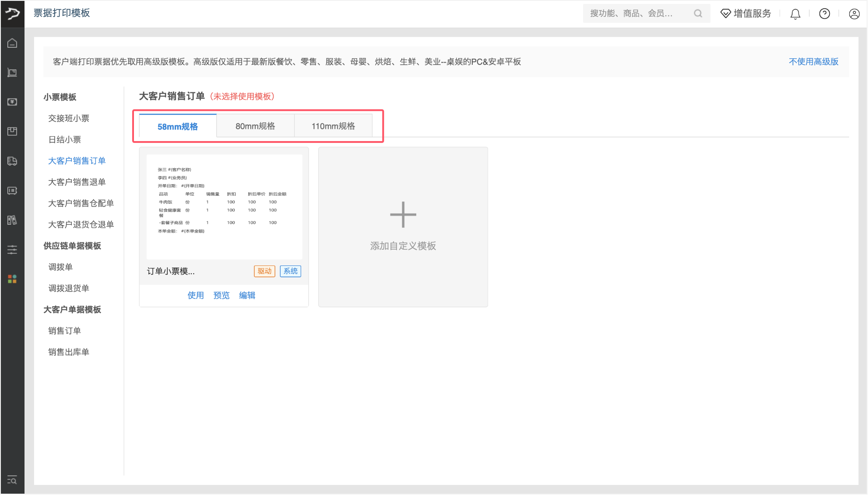This screenshot has width=868, height=495.
Task: Click the search magnifier icon
Action: pos(698,14)
